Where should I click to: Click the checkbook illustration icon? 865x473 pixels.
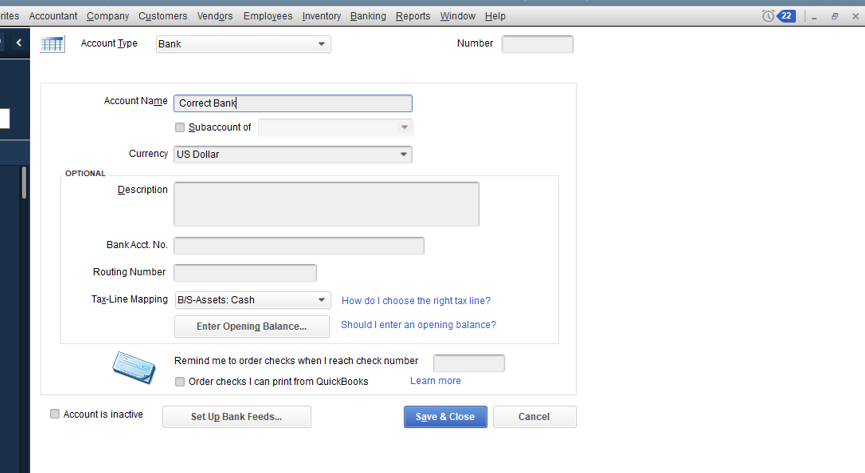134,367
